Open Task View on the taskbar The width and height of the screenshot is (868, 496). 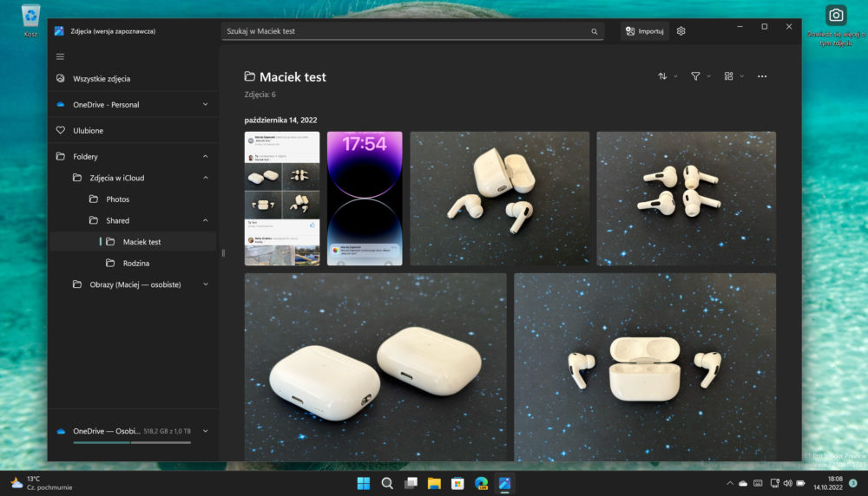[x=411, y=483]
